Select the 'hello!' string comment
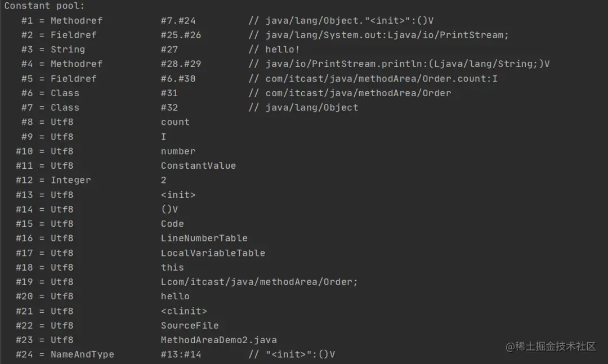608x364 pixels. pyautogui.click(x=282, y=50)
